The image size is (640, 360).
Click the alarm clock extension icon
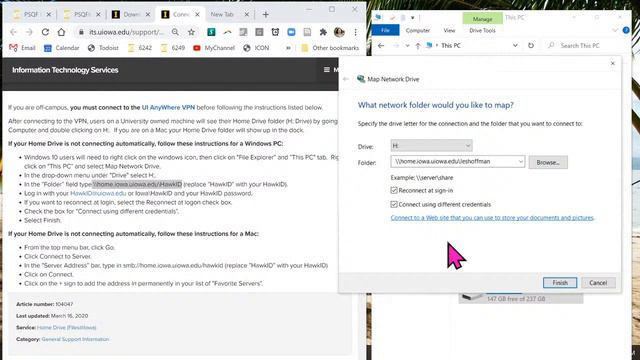(275, 32)
